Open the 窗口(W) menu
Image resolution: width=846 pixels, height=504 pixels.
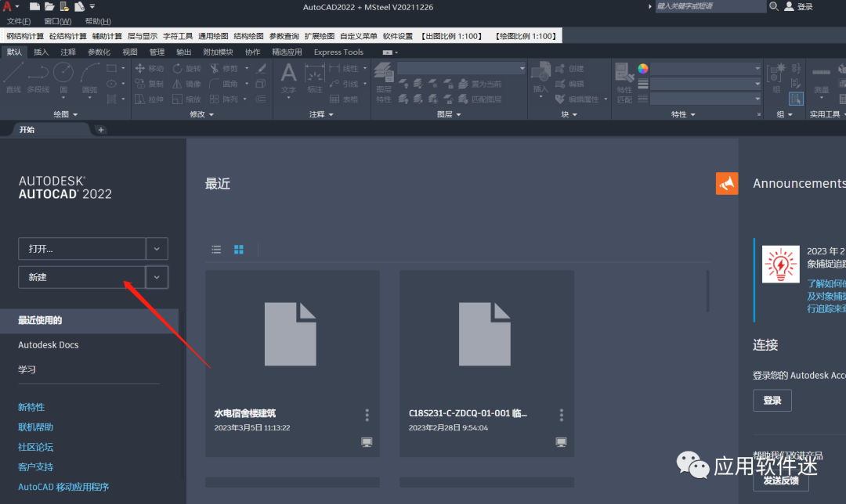(x=58, y=21)
